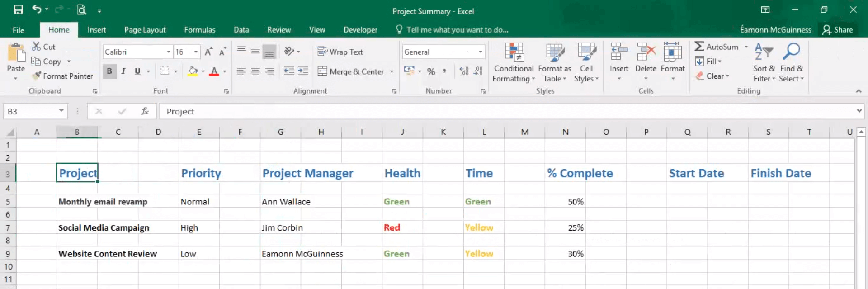
Task: Open the font name dropdown
Action: coord(169,52)
